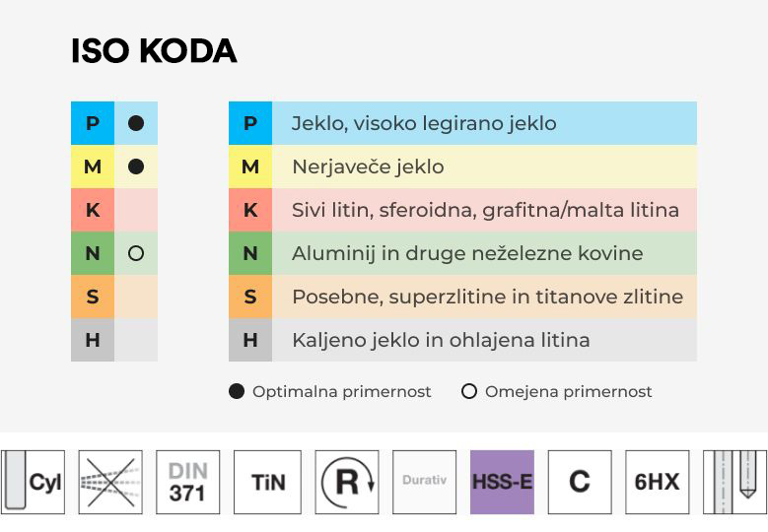This screenshot has width=768, height=532.
Task: Select the 'Jeklo, visoko legirano jeklo' row
Action: pyautogui.click(x=463, y=123)
